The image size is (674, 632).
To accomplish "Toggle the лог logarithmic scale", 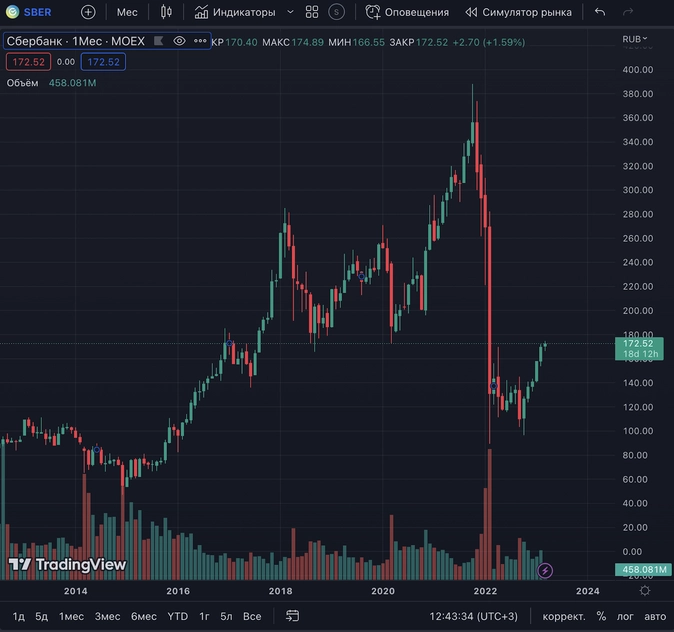I will [625, 617].
